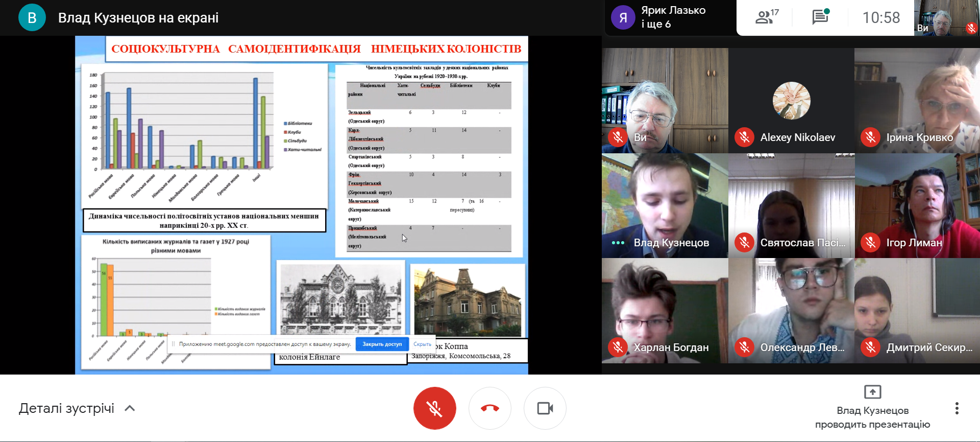Open the three-dot more options menu
Screen dimensions: 980x442
click(x=957, y=408)
